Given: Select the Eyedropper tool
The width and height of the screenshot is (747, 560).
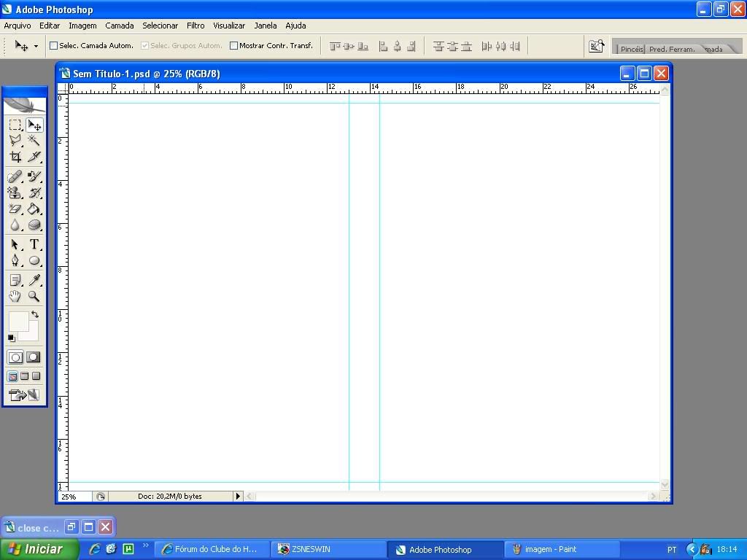Looking at the screenshot, I should (x=34, y=281).
